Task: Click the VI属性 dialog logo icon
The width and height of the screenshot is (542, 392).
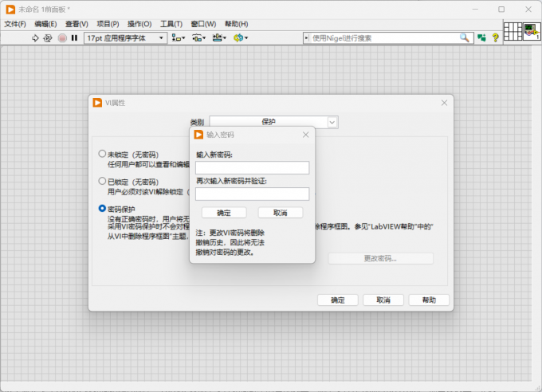Action: click(x=97, y=103)
